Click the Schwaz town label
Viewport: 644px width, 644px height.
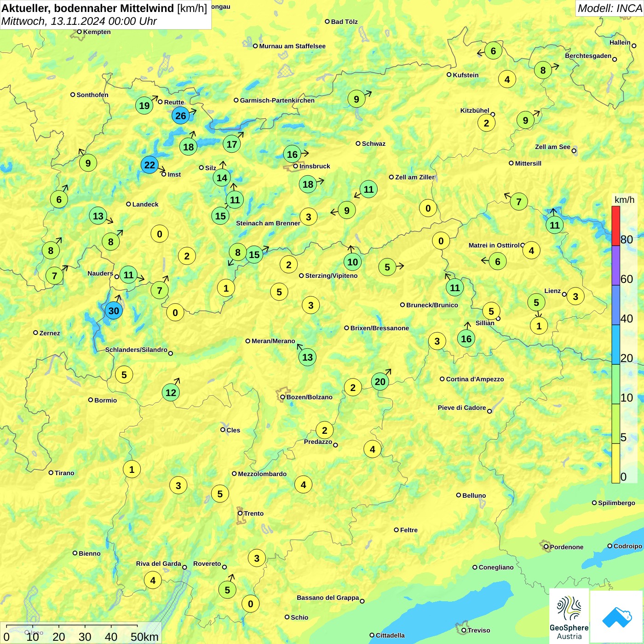point(374,144)
